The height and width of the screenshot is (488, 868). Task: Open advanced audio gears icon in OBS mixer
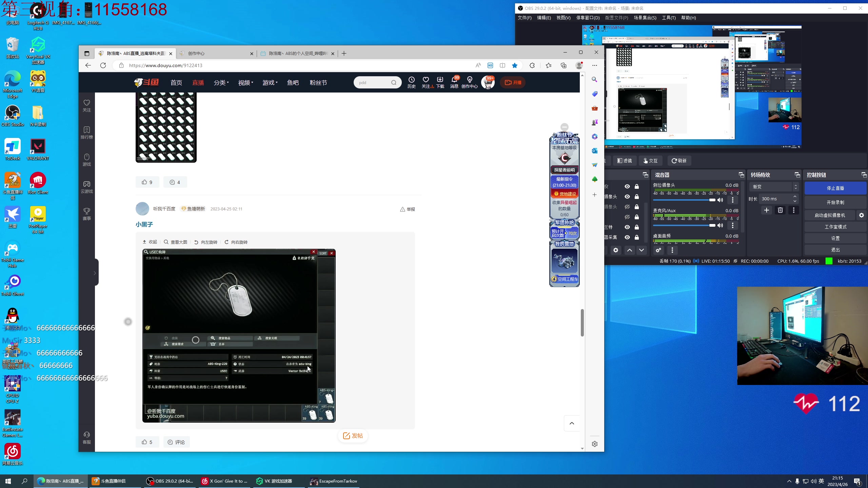658,250
